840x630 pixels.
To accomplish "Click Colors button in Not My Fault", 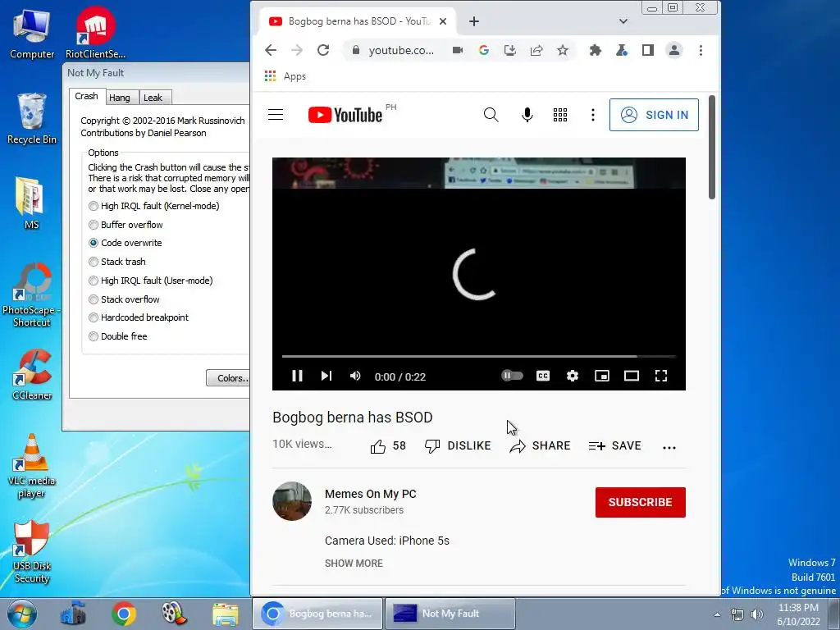I will (228, 377).
